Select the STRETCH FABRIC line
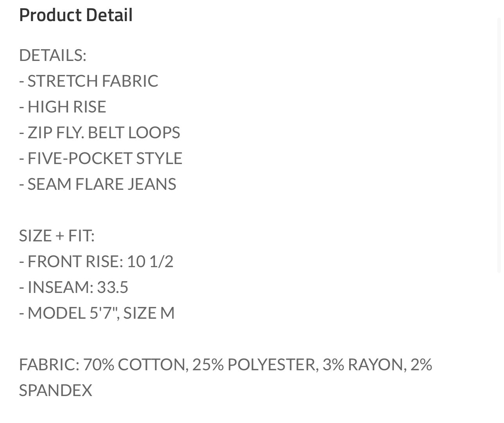 coord(89,81)
